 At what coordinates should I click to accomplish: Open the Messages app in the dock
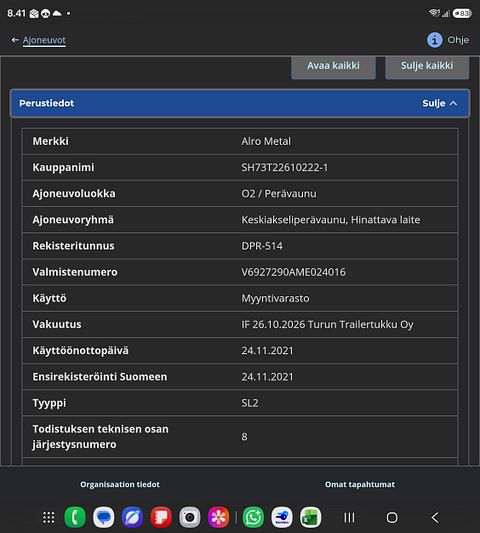tap(104, 517)
